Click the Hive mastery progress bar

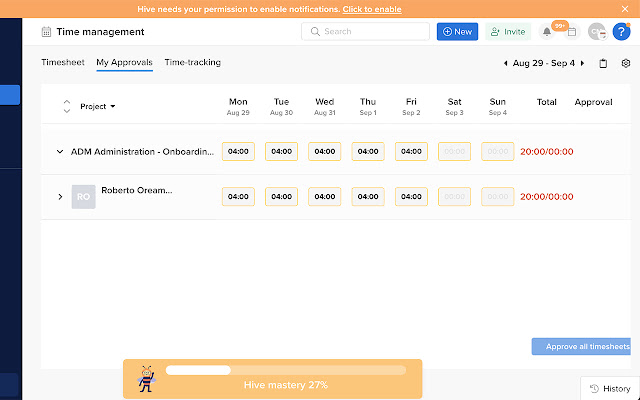pyautogui.click(x=286, y=370)
